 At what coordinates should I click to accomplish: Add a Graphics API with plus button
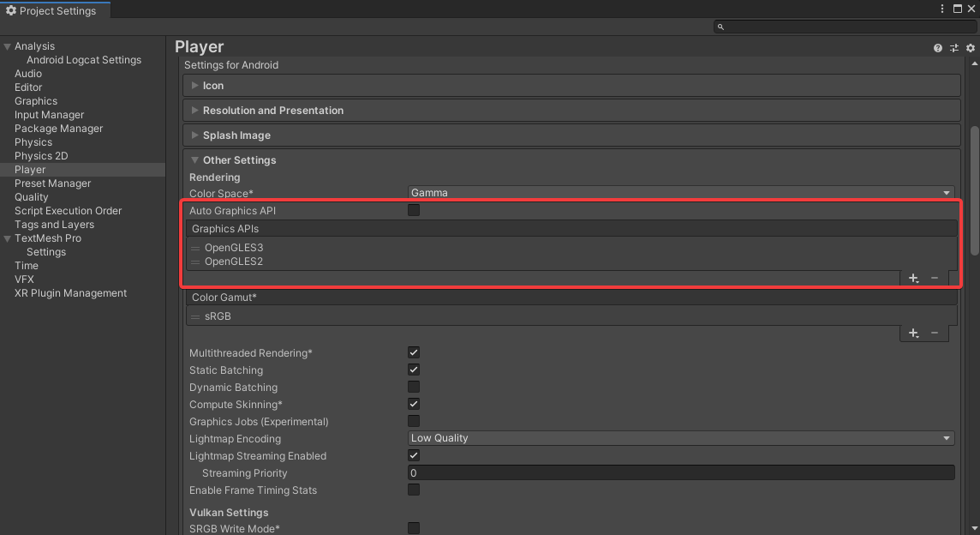coord(913,278)
